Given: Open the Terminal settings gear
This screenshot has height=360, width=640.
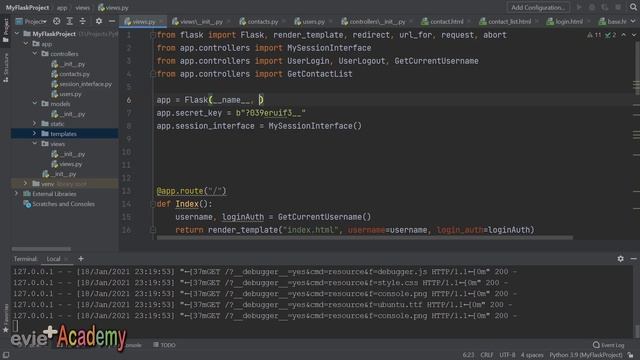Looking at the screenshot, I should 620,259.
